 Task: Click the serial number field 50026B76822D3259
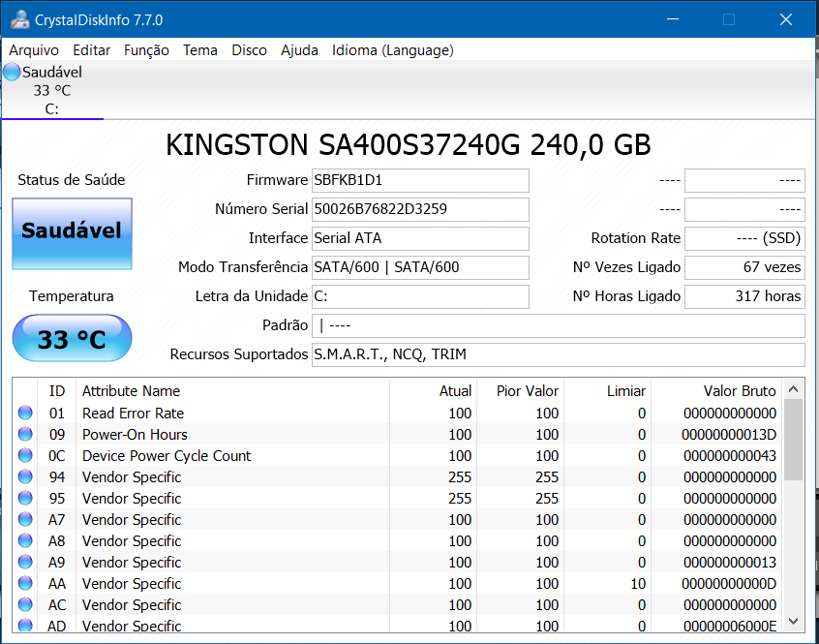click(x=420, y=209)
